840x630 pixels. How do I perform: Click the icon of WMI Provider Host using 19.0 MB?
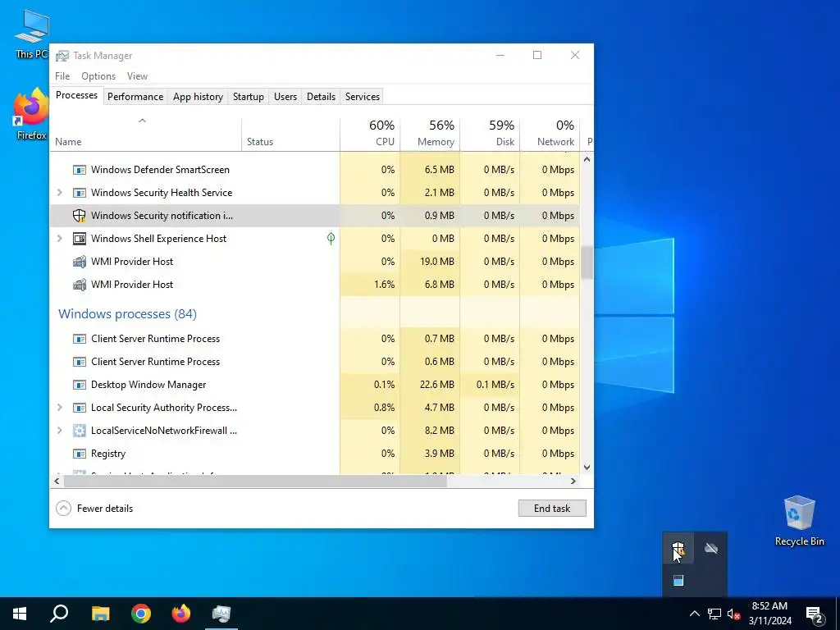tap(80, 262)
